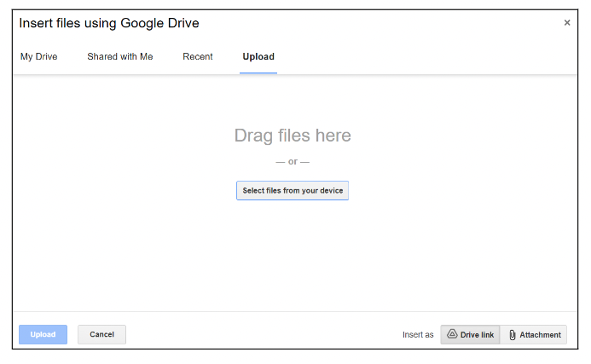Click the Insert as label
The image size is (591, 364).
pyautogui.click(x=418, y=335)
